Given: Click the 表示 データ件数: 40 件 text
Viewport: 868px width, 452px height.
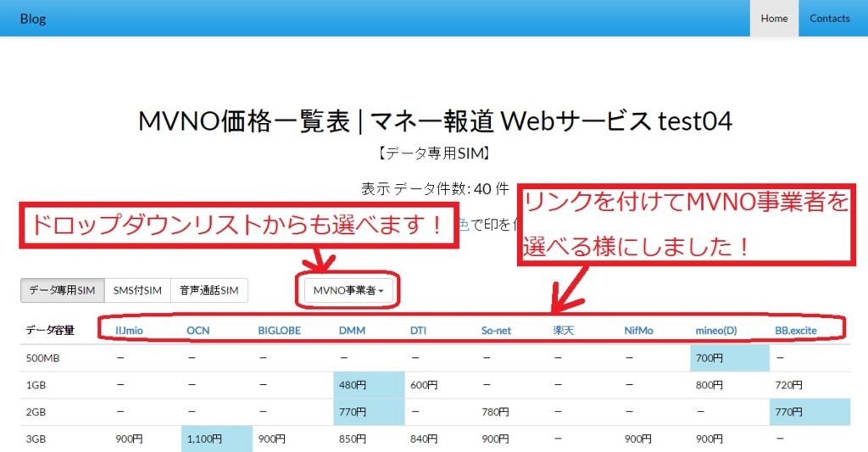Looking at the screenshot, I should click(435, 189).
